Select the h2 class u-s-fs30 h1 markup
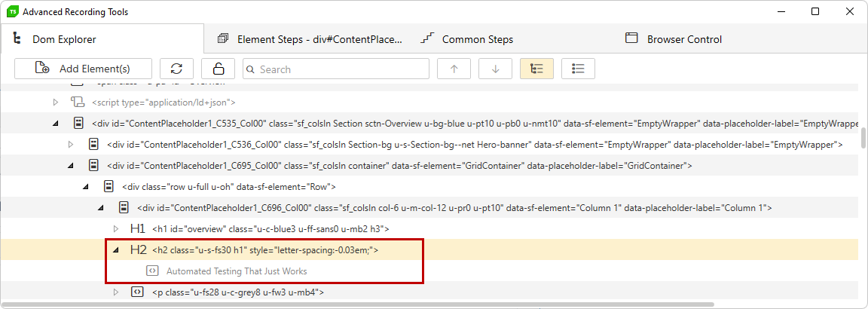 tap(265, 250)
